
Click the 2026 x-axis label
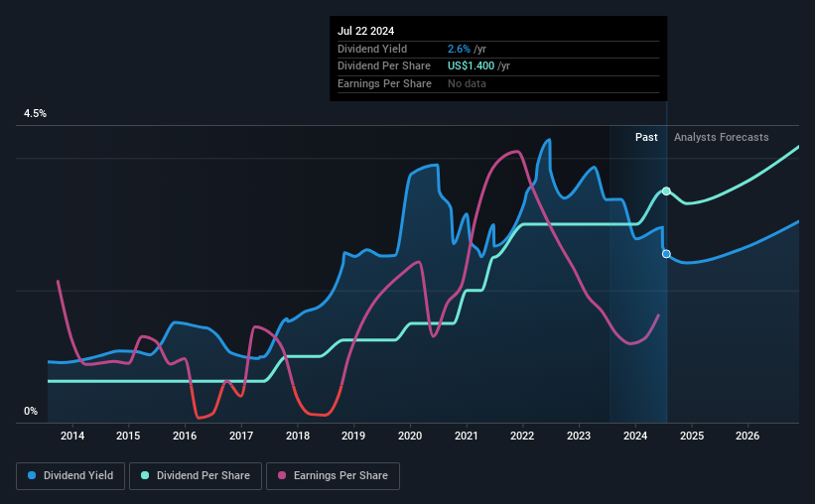(747, 436)
